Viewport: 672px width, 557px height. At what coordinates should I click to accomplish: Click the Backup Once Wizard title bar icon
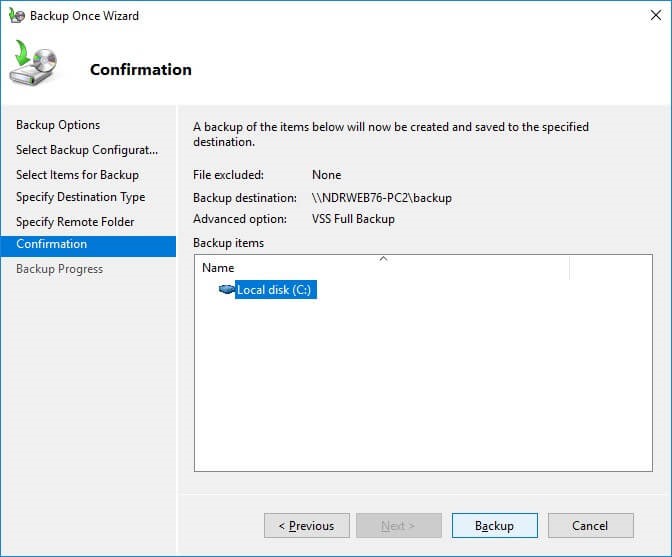coord(16,15)
